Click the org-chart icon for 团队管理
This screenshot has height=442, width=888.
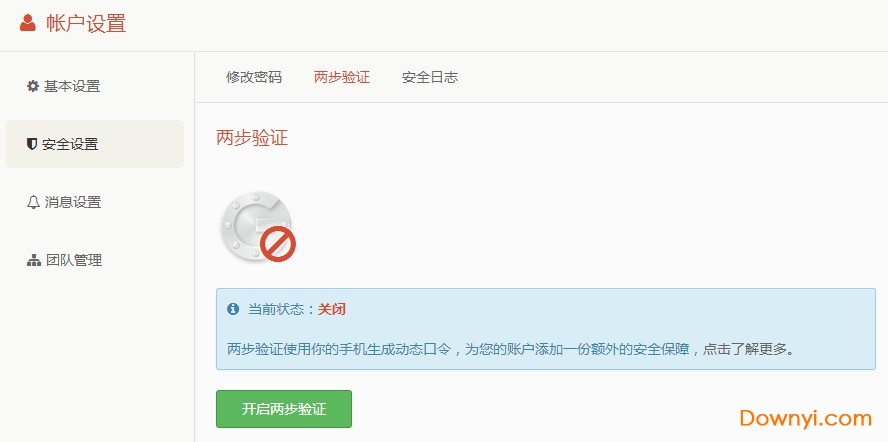tap(33, 261)
